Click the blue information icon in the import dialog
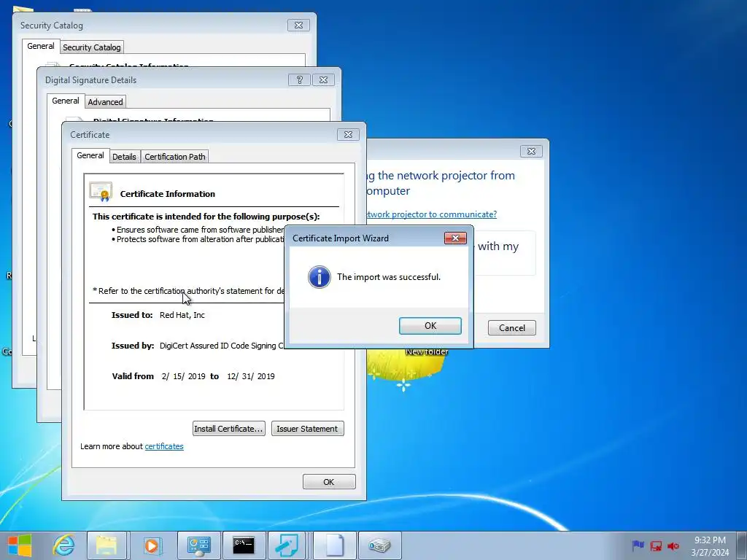747x560 pixels. click(320, 277)
